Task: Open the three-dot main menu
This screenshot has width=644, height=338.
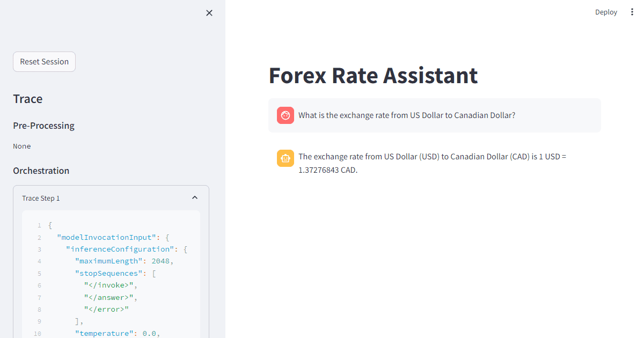Action: pos(632,12)
